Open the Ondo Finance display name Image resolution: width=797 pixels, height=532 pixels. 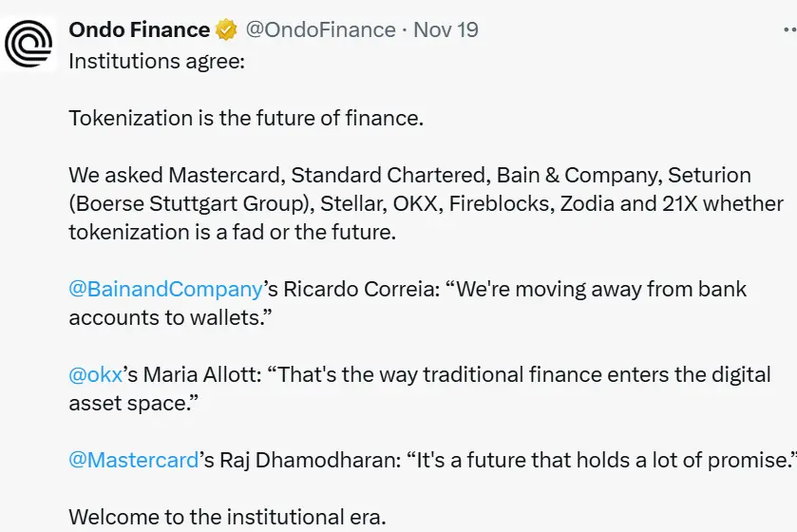tap(139, 30)
